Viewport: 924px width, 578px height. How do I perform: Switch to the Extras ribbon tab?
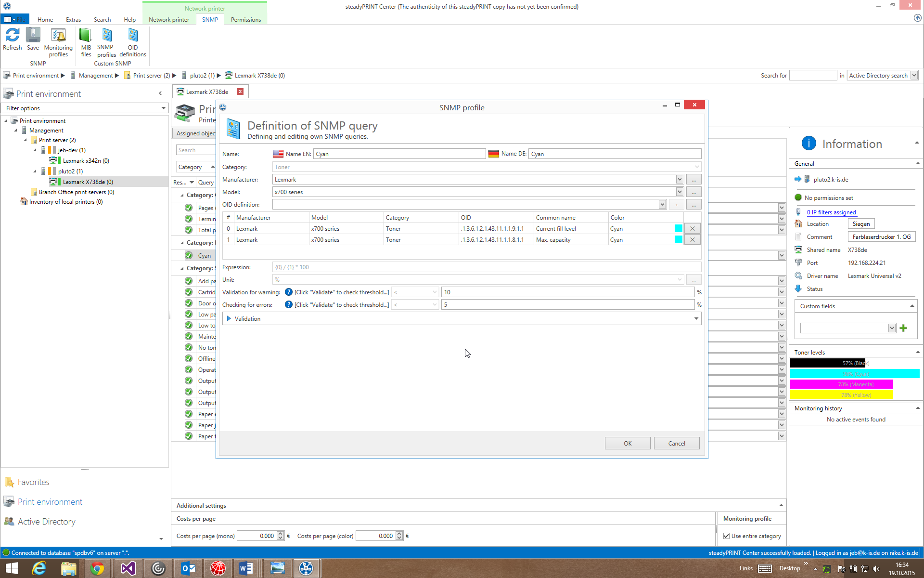[x=73, y=20]
